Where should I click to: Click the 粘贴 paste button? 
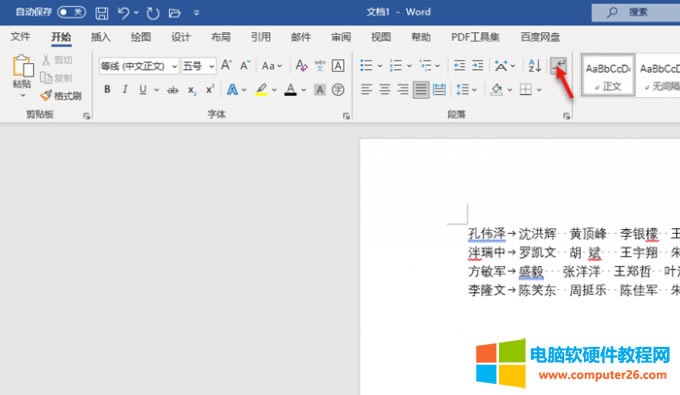[22, 71]
